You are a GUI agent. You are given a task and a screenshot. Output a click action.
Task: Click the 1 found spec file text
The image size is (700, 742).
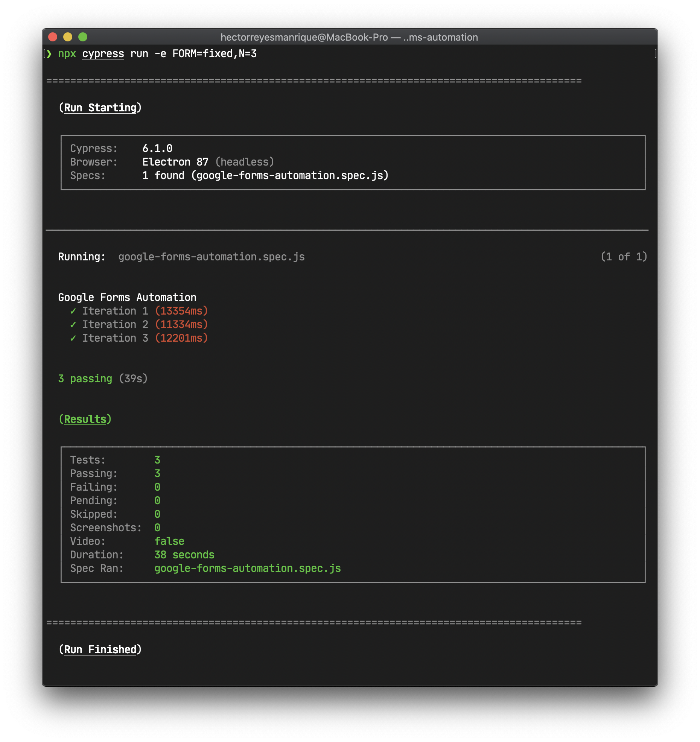coord(265,175)
